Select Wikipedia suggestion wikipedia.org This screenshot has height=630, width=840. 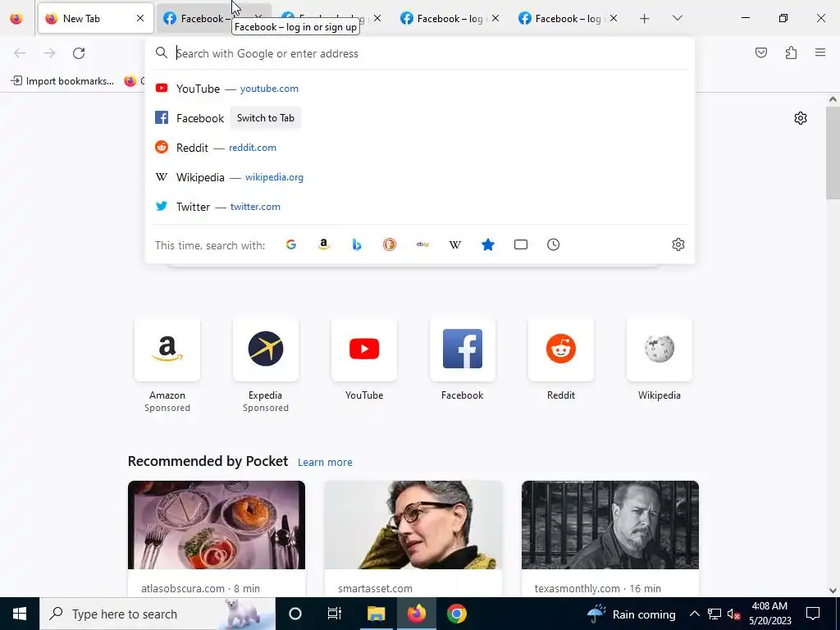coord(420,177)
